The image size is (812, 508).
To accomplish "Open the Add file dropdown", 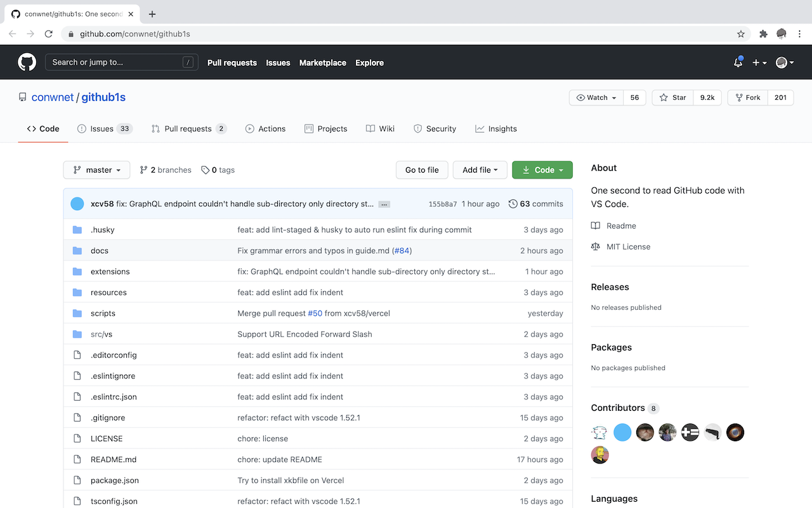I will pyautogui.click(x=480, y=170).
